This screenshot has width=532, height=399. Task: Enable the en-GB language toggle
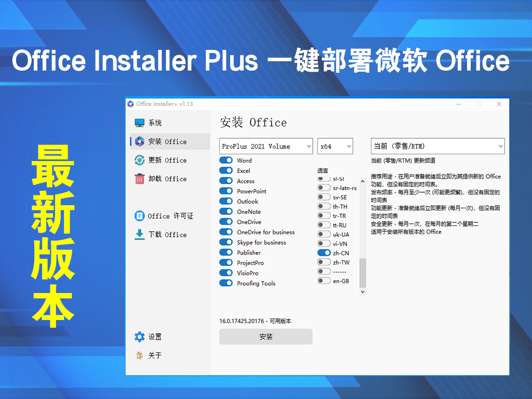tap(324, 281)
